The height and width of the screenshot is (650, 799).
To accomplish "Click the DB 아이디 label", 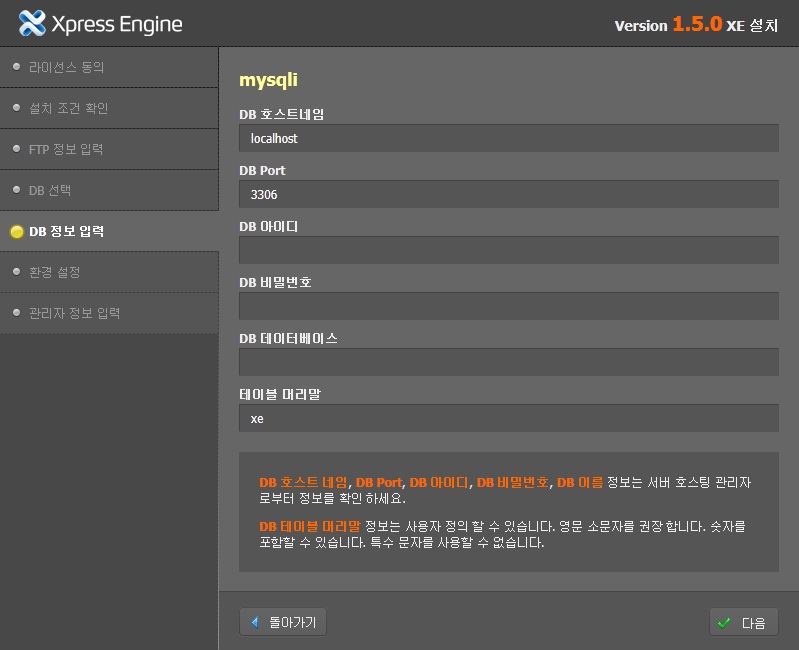I will 269,226.
